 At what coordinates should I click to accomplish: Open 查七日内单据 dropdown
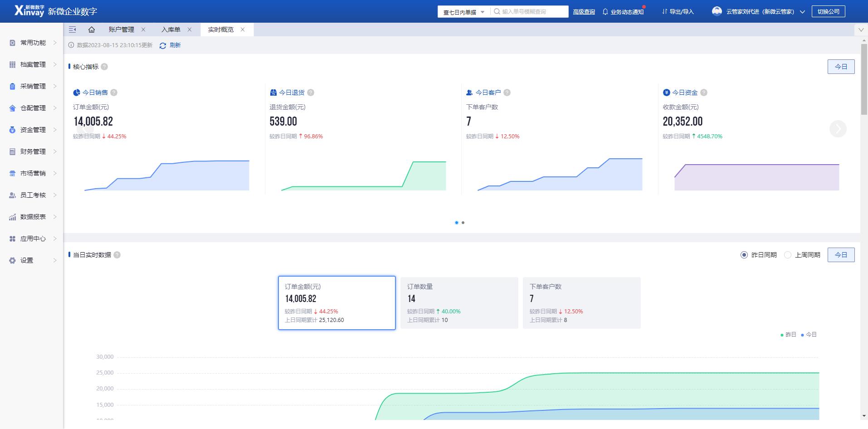pos(463,12)
